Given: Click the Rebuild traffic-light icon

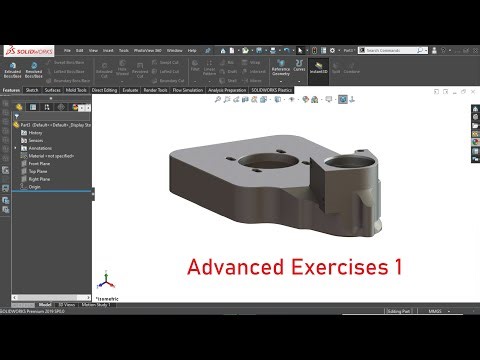Looking at the screenshot, I should (x=314, y=51).
